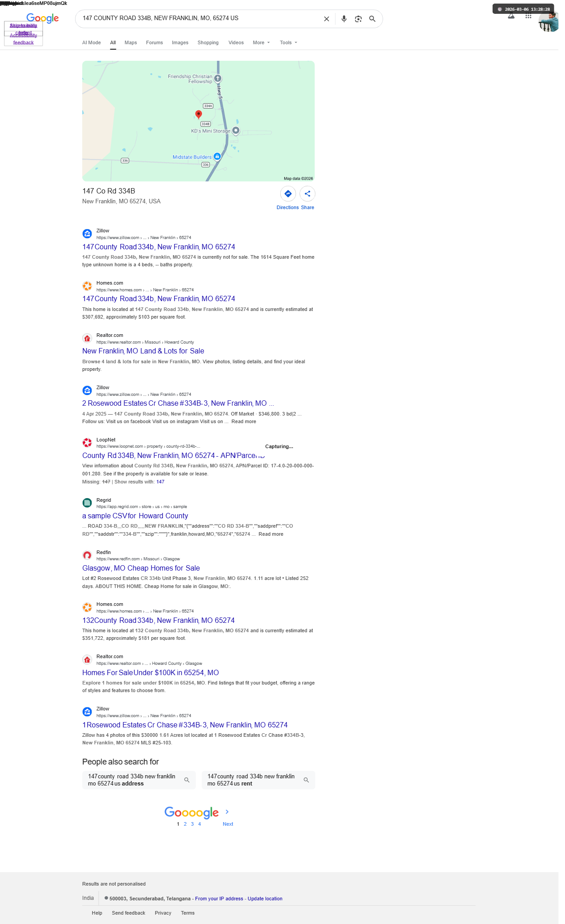This screenshot has height=924, width=565.
Task: Click the next page chevron arrow
Action: tap(227, 812)
